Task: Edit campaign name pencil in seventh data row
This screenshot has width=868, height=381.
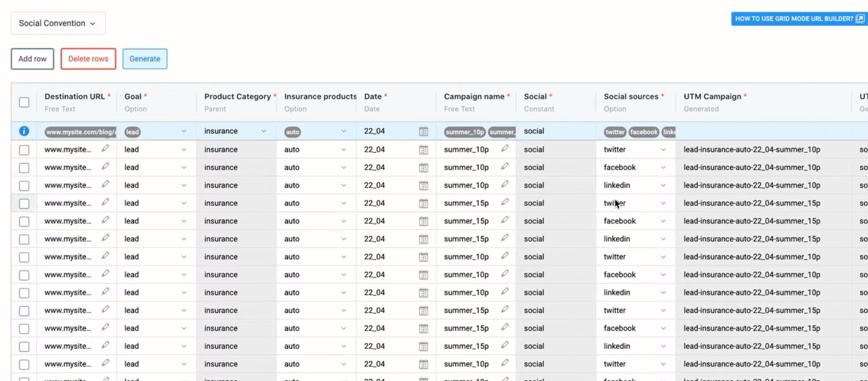Action: point(505,256)
